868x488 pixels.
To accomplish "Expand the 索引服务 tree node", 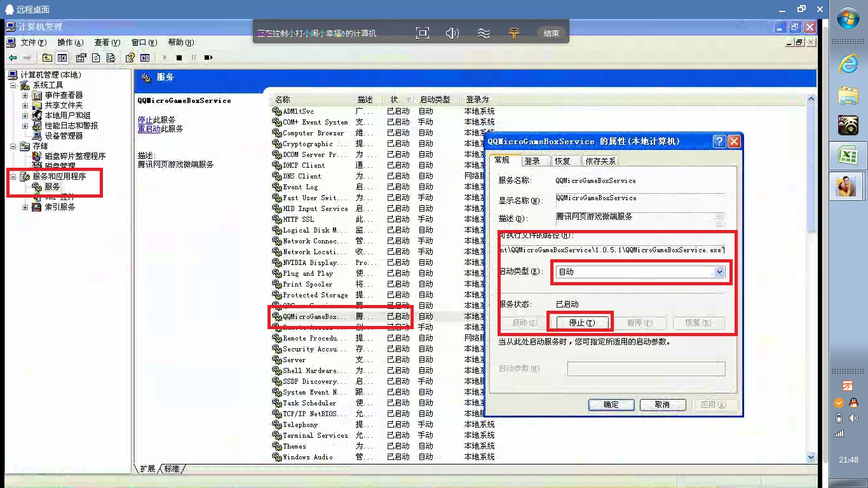I will (25, 207).
